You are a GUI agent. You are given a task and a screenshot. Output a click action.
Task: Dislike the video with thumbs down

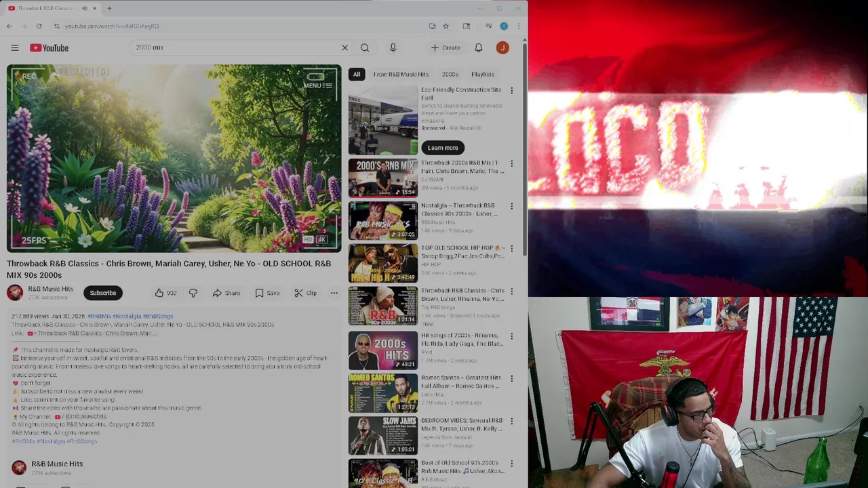pyautogui.click(x=193, y=293)
